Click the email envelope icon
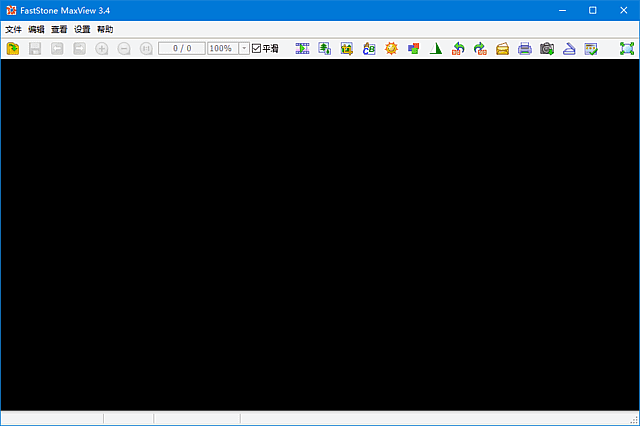640x426 pixels. (502, 48)
